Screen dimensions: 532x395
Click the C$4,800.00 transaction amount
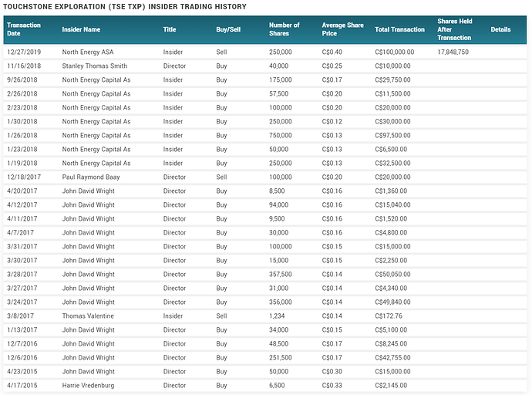click(x=391, y=233)
